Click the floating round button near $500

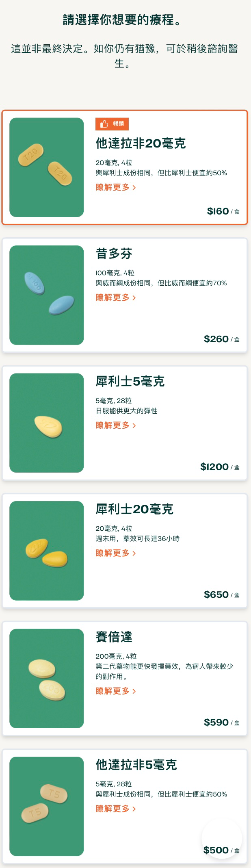click(222, 838)
